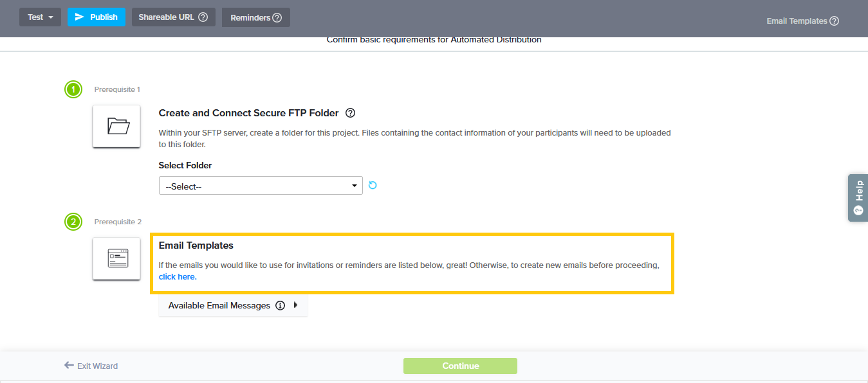
Task: Click the green step 2 circle badge
Action: pos(73,222)
